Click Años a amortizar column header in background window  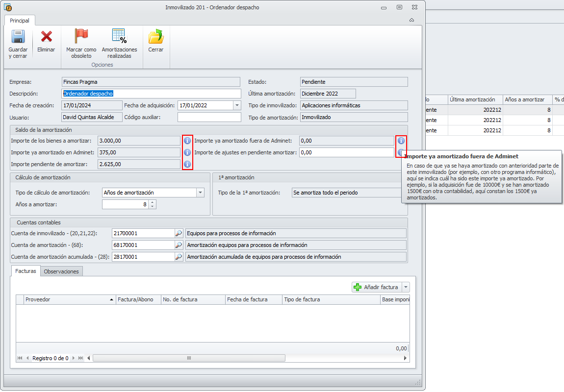[528, 99]
